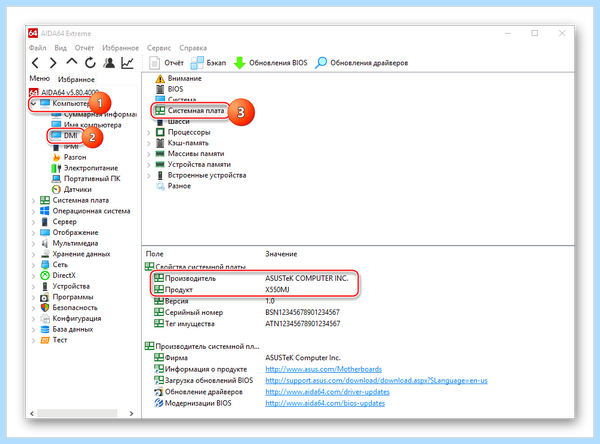The image size is (600, 444).
Task: Select Шасси entry in DMI list
Action: pyautogui.click(x=173, y=122)
